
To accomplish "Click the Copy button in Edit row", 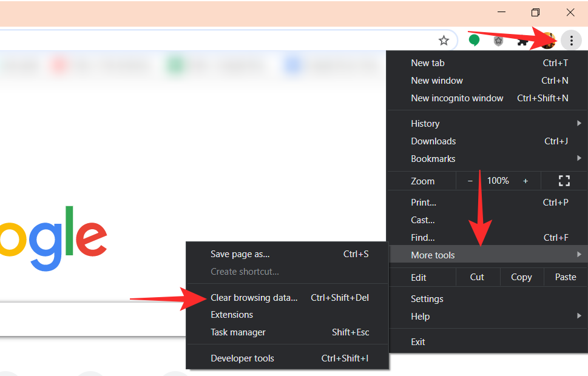I will (522, 277).
